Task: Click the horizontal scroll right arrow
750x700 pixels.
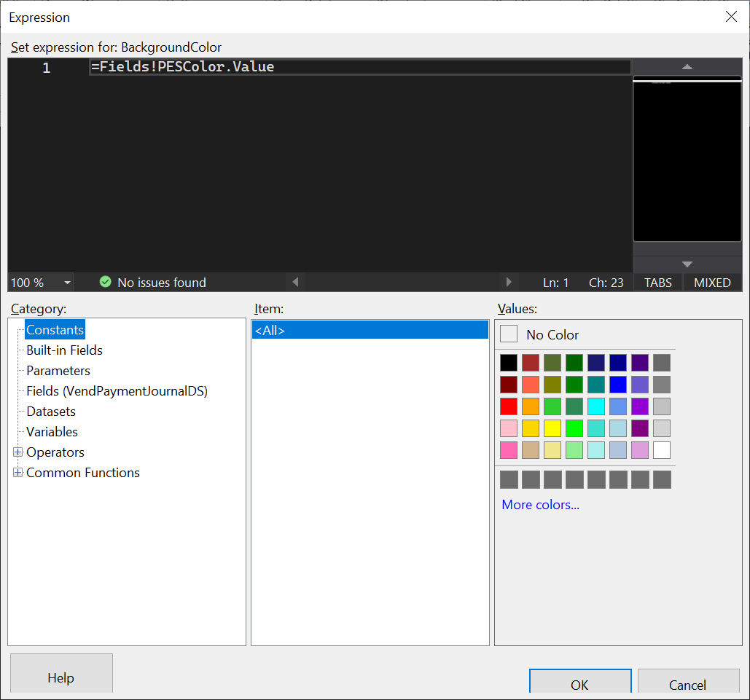Action: click(x=509, y=282)
